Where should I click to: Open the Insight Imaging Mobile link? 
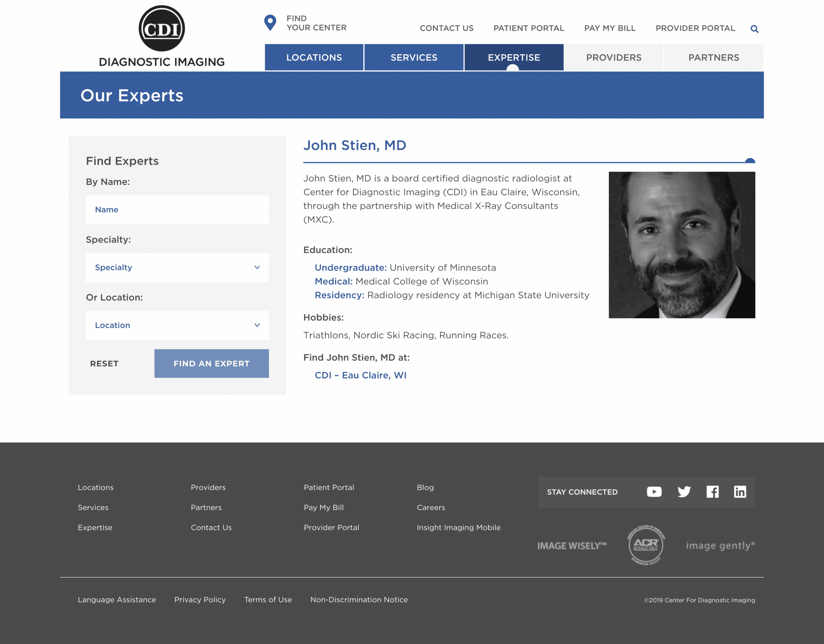pos(458,527)
